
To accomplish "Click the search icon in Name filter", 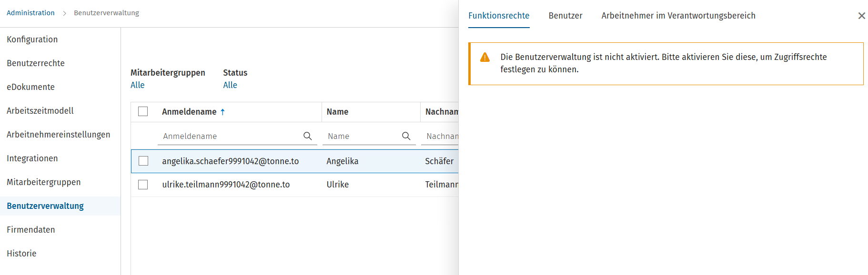I will coord(406,136).
